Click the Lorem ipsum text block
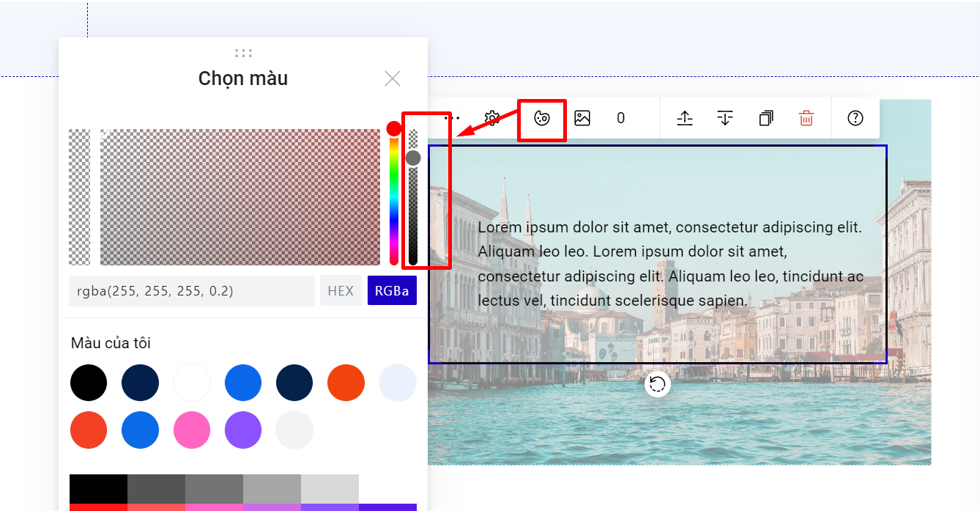 coord(670,264)
